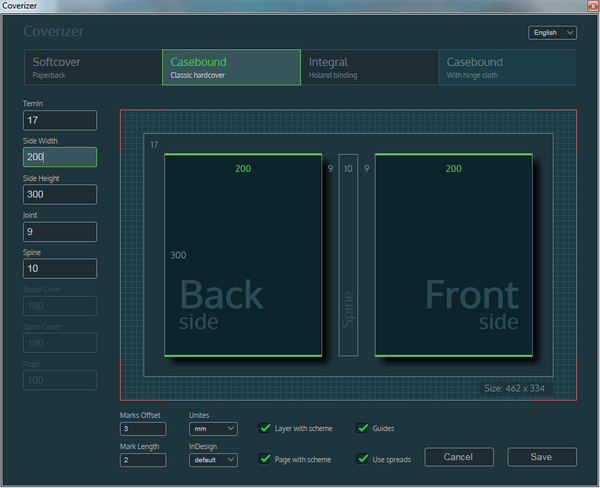
Task: Click the Spine strip in the preview
Action: (x=348, y=255)
